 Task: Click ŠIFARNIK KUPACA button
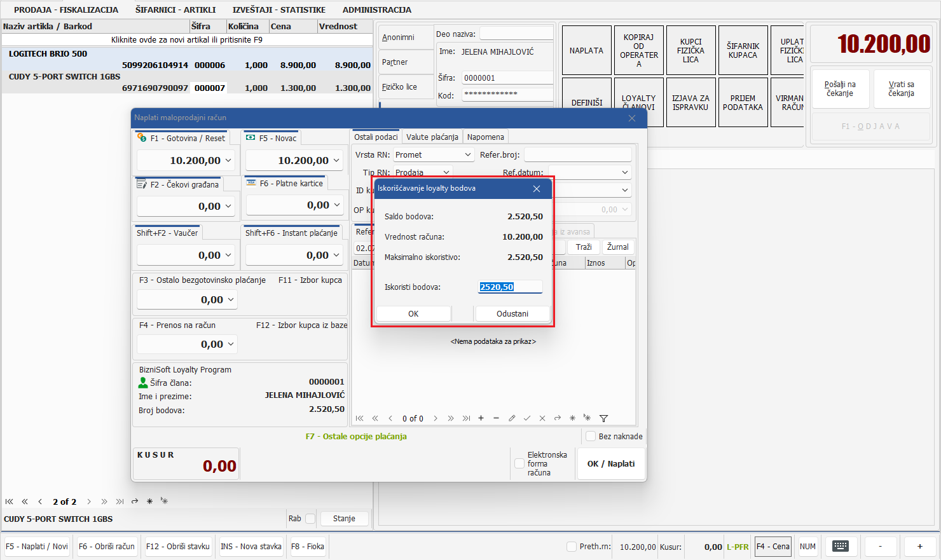[x=743, y=50]
